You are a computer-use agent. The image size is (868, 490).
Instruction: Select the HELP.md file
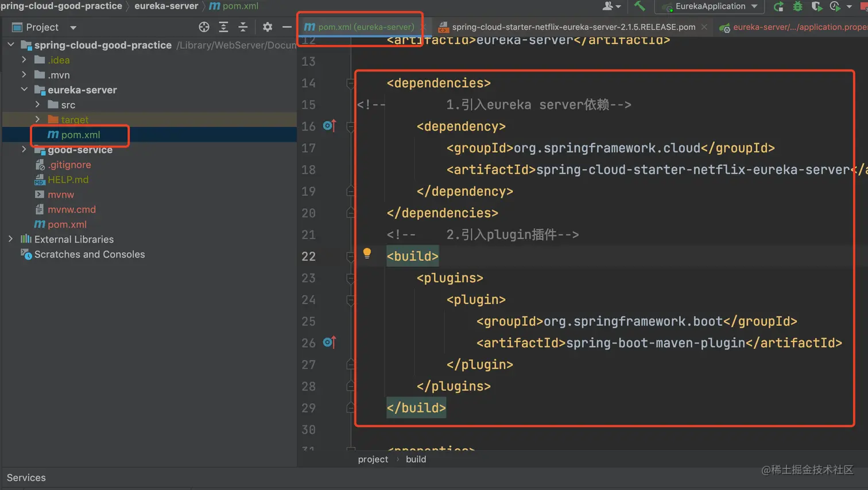(68, 180)
